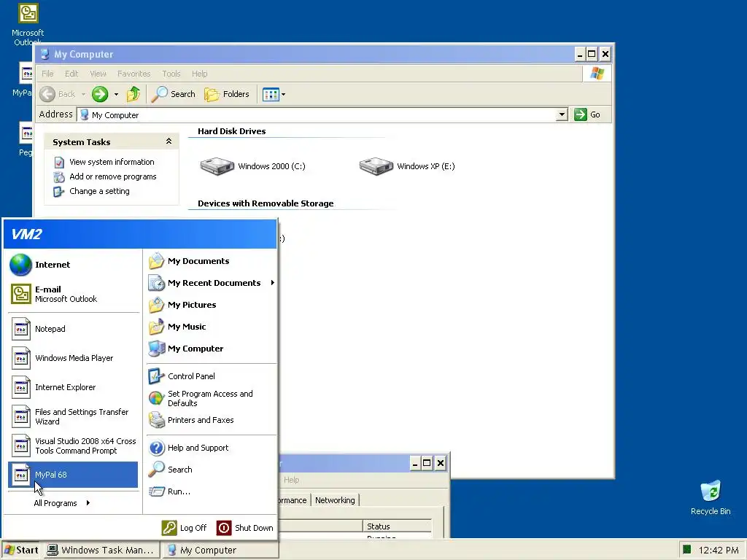Open My Music folder
Image resolution: width=747 pixels, height=560 pixels.
pyautogui.click(x=212, y=327)
